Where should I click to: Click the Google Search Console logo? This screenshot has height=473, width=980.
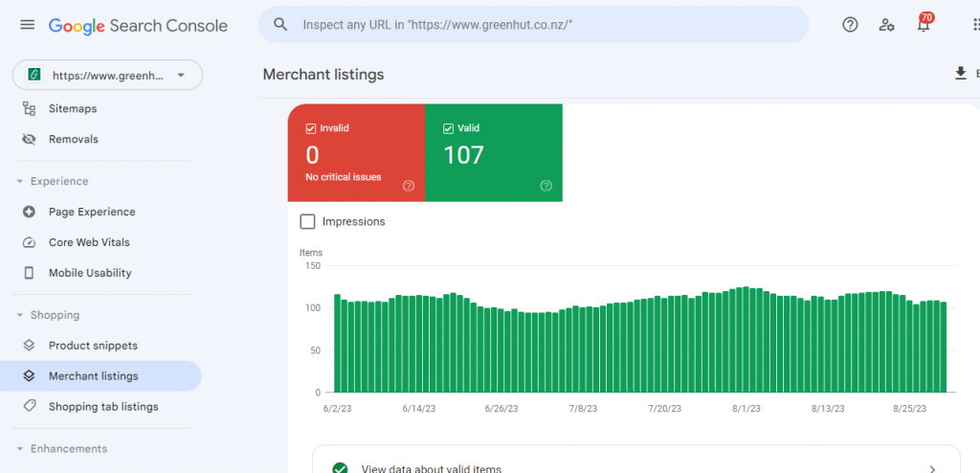(138, 26)
